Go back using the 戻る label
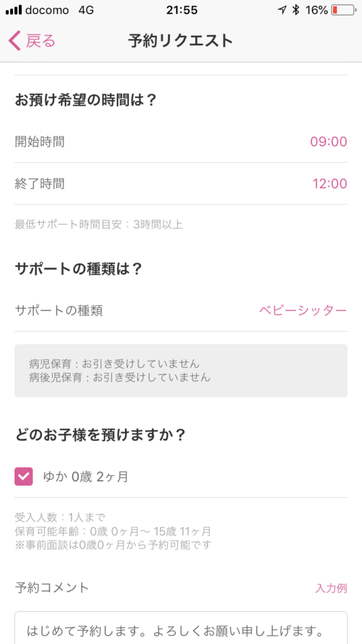Image resolution: width=362 pixels, height=644 pixels. click(41, 41)
